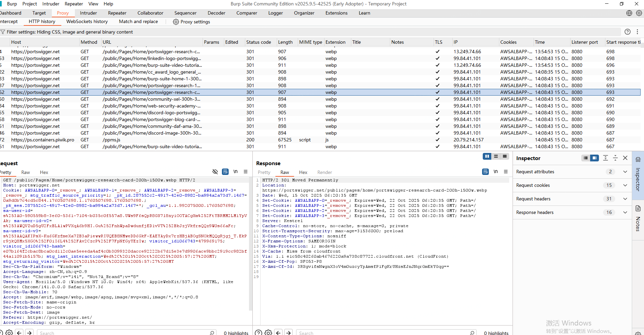The height and width of the screenshot is (335, 644).
Task: Toggle hide non-printable chars in Request
Action: point(215,172)
